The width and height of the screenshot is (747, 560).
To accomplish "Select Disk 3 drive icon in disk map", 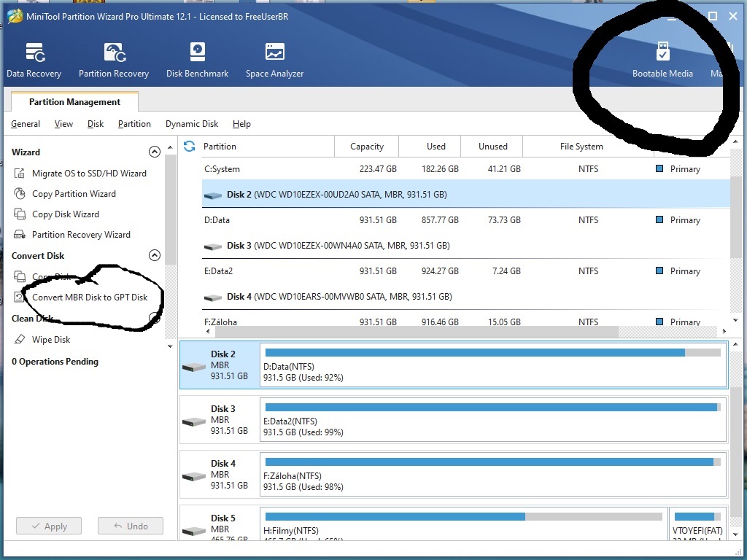I will (194, 422).
